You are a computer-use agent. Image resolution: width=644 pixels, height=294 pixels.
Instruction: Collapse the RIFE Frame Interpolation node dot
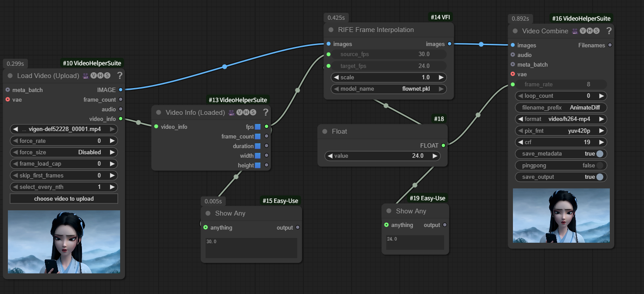click(331, 30)
